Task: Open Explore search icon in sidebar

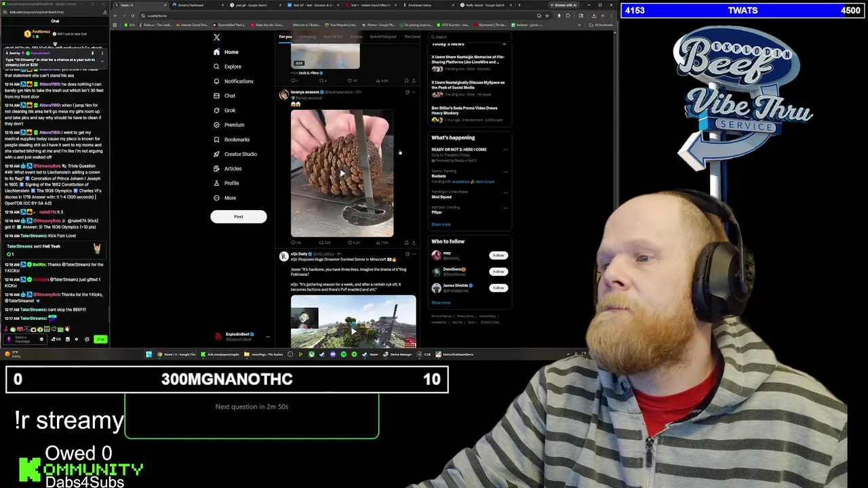Action: tap(228, 66)
